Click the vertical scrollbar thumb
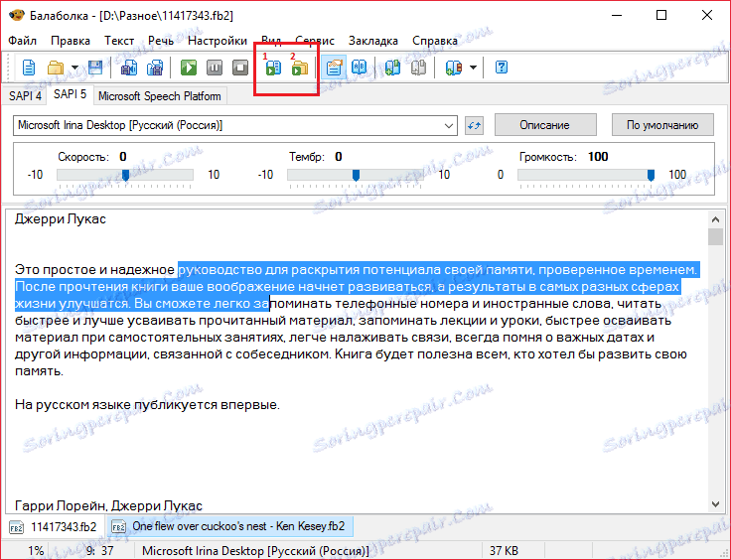Screen dimensions: 731x560 715,236
